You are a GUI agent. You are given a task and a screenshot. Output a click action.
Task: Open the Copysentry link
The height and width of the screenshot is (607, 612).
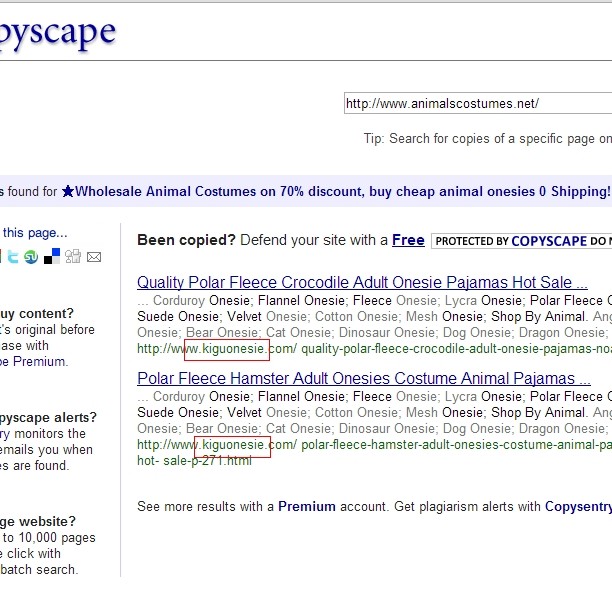coord(578,506)
